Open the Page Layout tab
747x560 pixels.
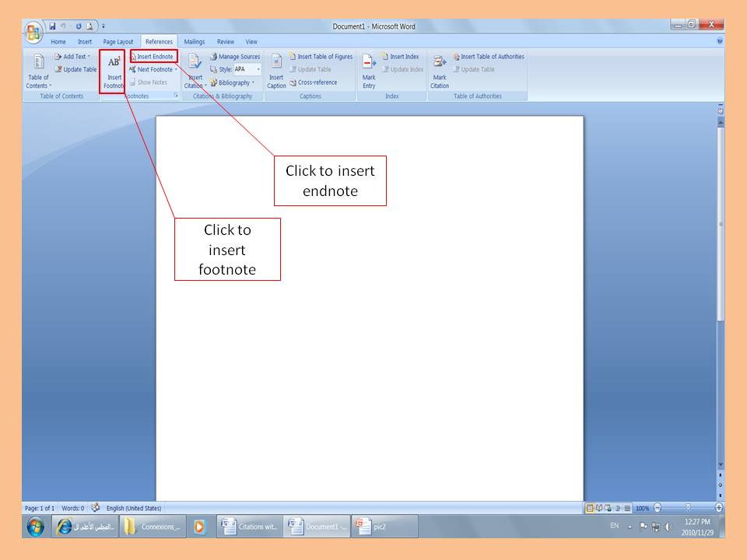pos(118,42)
